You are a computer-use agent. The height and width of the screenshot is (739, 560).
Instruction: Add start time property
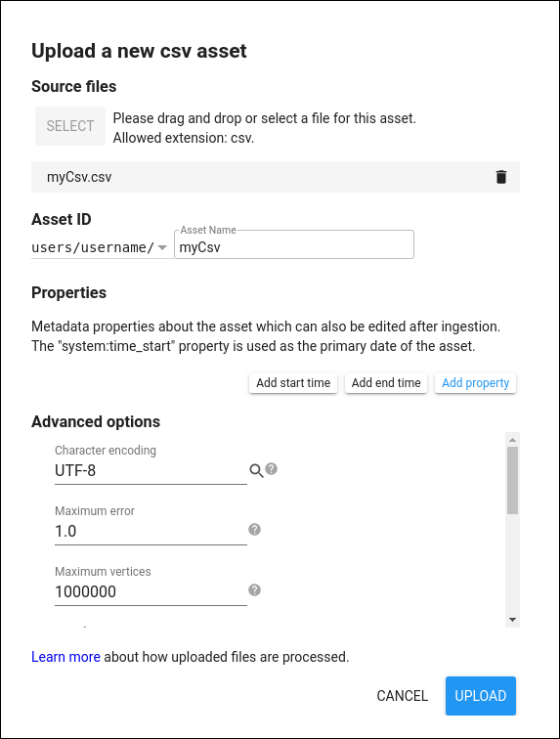(293, 383)
